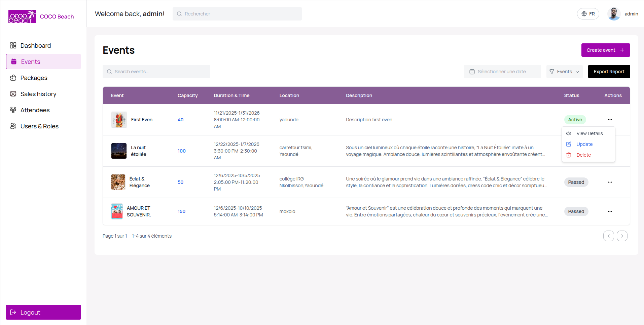This screenshot has height=325, width=644.
Task: Click the Packages puzzle icon
Action: (13, 78)
